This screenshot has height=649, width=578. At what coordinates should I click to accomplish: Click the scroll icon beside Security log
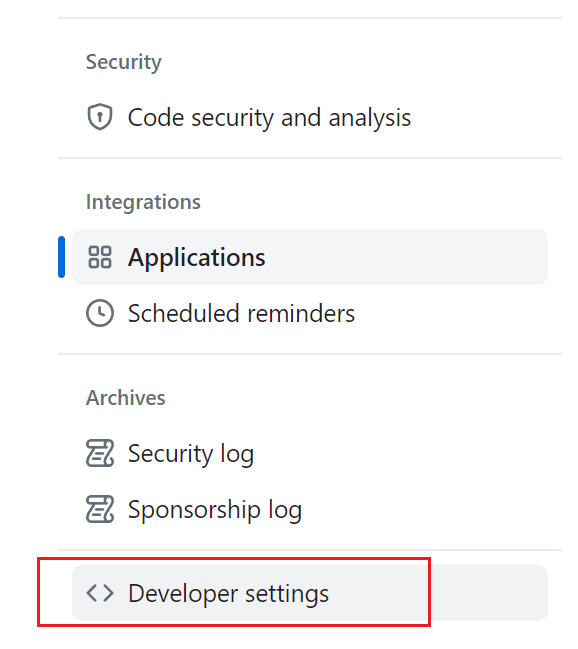point(100,453)
